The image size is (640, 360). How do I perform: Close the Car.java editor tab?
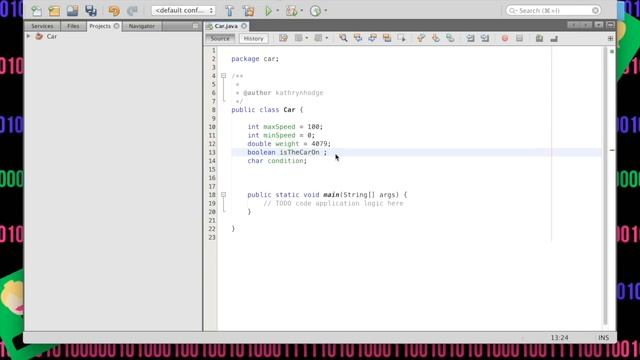pyautogui.click(x=244, y=26)
